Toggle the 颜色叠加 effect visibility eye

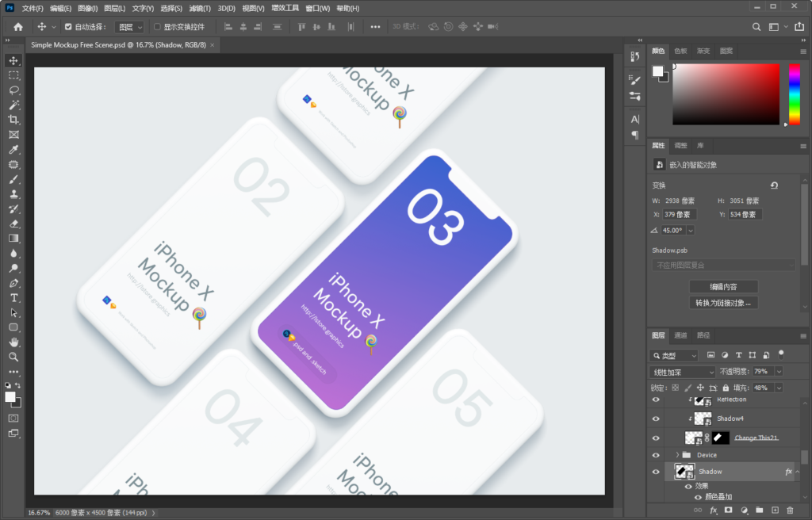tap(698, 497)
